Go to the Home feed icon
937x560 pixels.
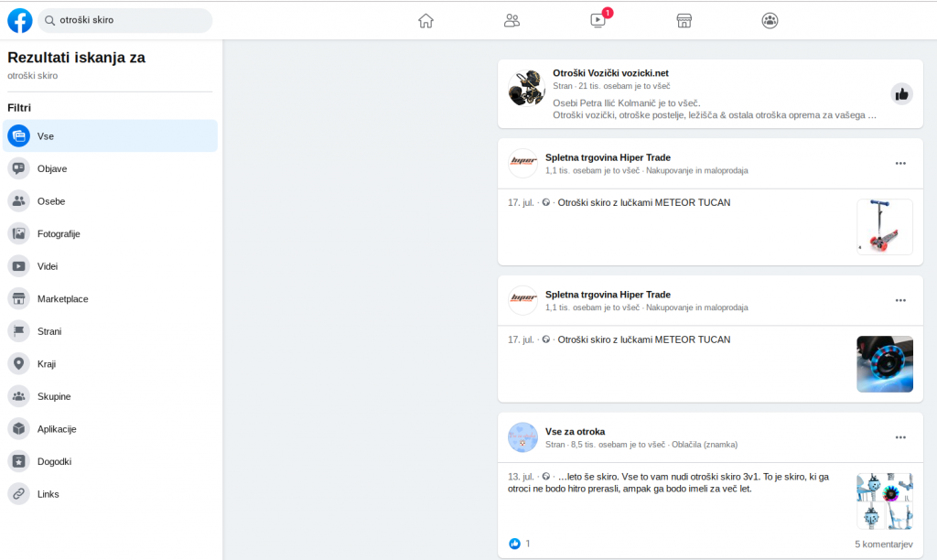(x=425, y=21)
